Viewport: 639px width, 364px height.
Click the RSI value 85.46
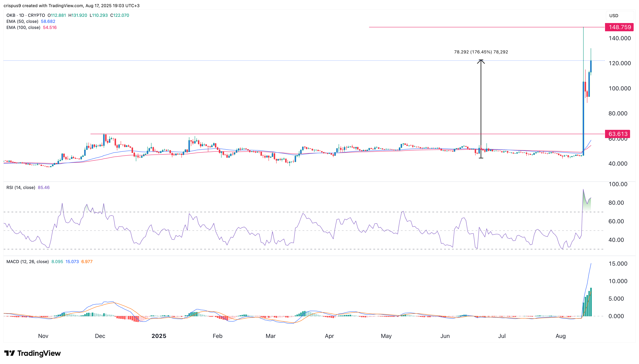[x=44, y=188]
